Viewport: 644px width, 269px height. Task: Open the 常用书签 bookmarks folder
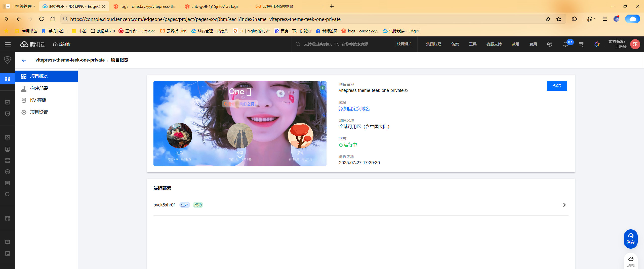pos(26,31)
